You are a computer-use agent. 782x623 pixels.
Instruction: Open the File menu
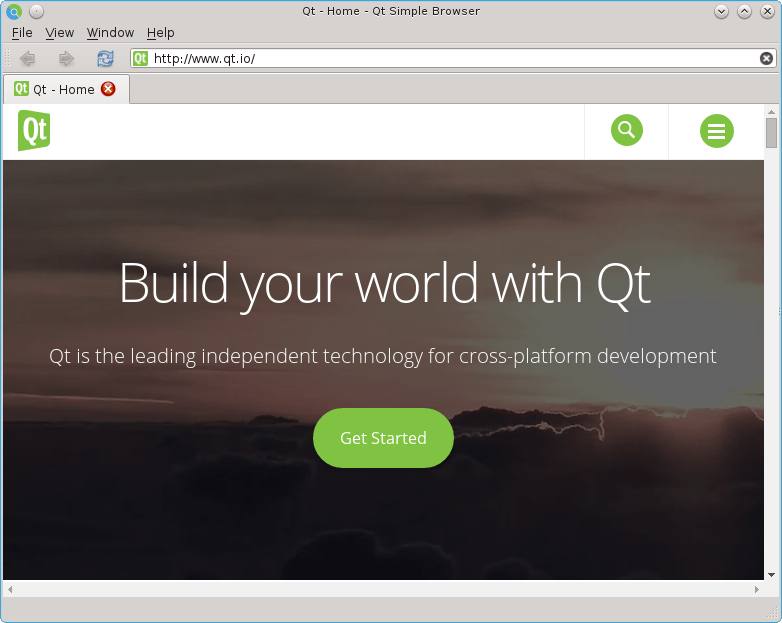(22, 33)
